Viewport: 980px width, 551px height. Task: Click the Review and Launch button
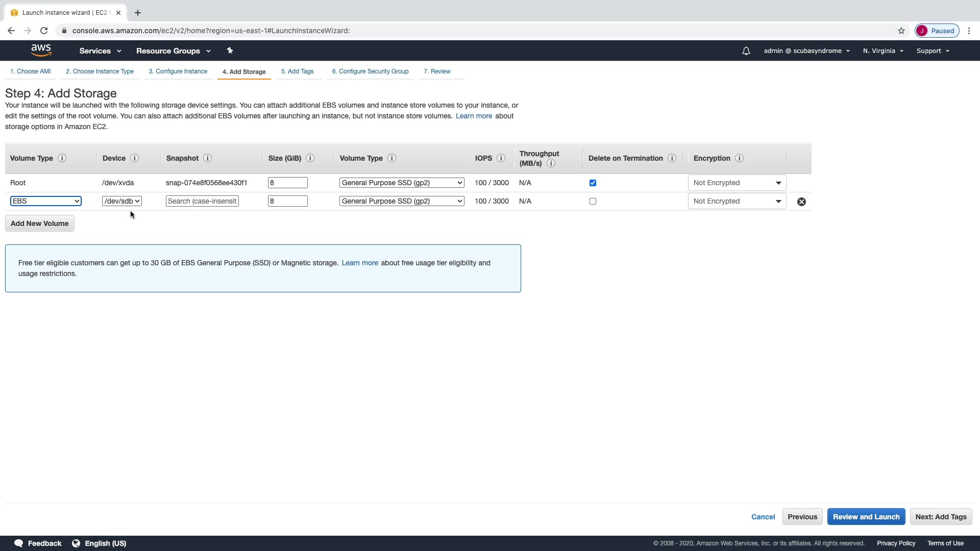(x=866, y=517)
